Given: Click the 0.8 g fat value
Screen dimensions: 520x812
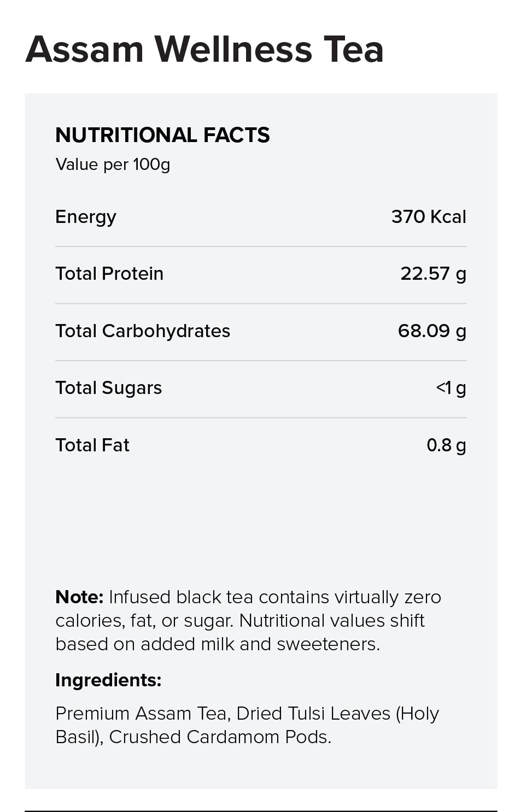Looking at the screenshot, I should pyautogui.click(x=446, y=445).
